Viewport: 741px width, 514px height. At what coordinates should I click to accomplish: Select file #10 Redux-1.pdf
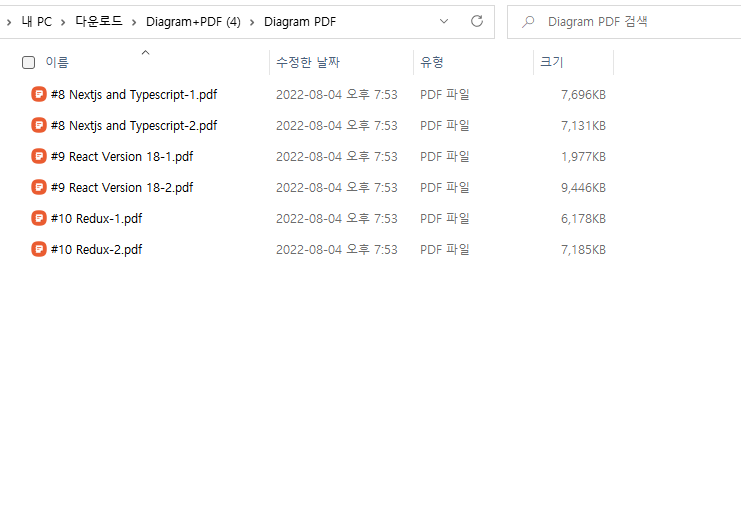[96, 218]
